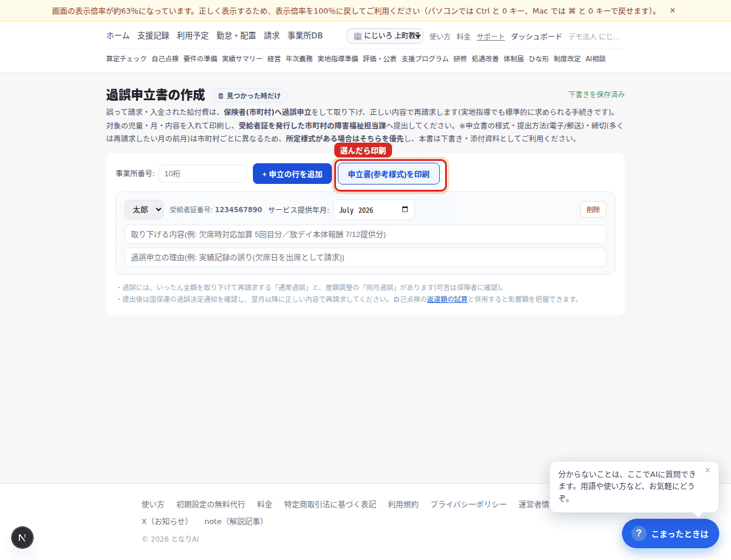Open footer 利用規約 link
The width and height of the screenshot is (731, 560).
(x=403, y=505)
